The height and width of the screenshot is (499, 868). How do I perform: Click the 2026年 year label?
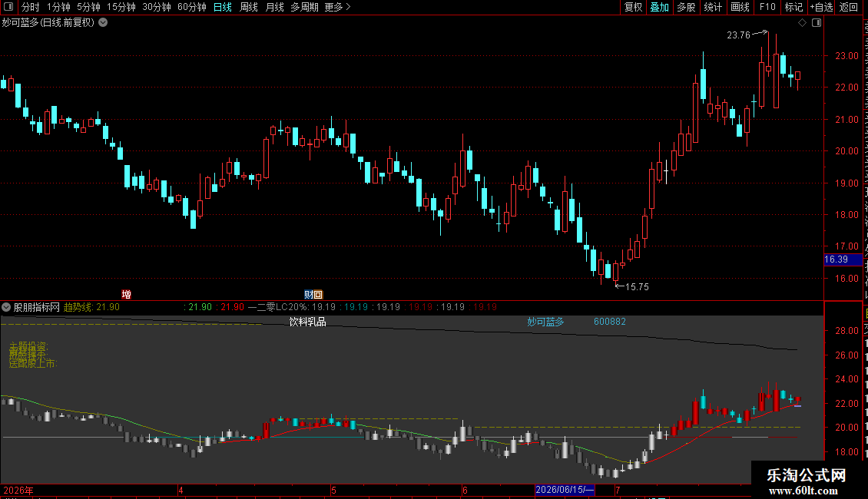[x=18, y=490]
